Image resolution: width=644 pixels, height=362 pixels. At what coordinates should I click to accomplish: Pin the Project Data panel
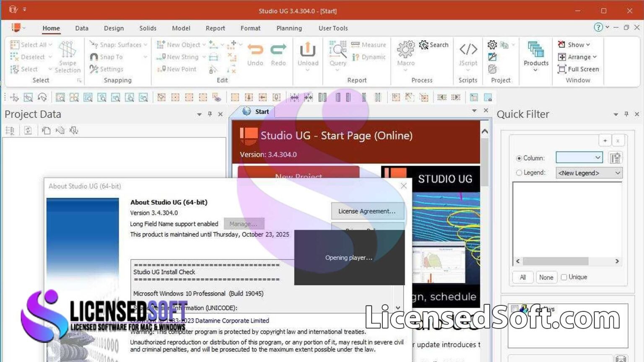[210, 114]
